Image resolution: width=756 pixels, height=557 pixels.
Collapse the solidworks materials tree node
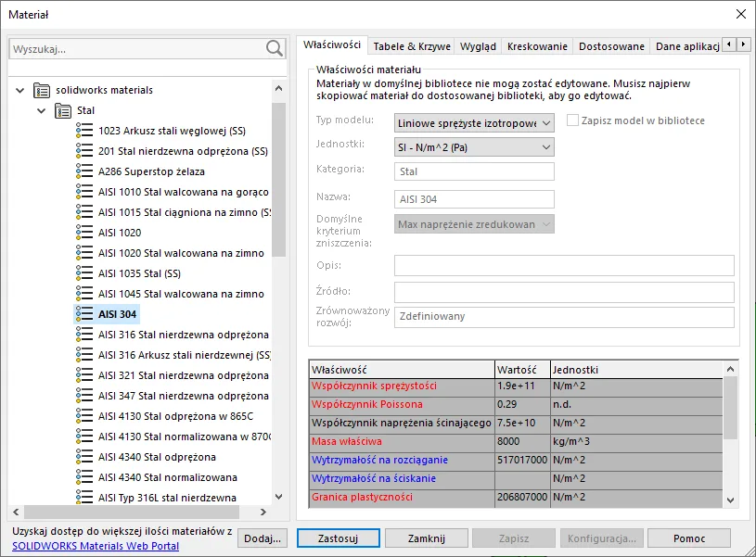pos(20,90)
